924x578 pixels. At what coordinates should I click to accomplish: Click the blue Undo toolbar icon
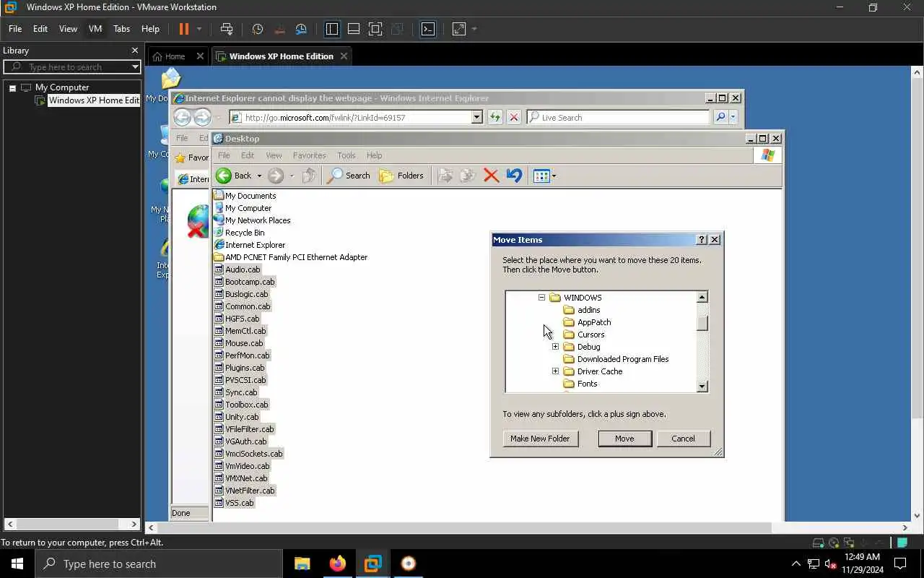(x=514, y=176)
